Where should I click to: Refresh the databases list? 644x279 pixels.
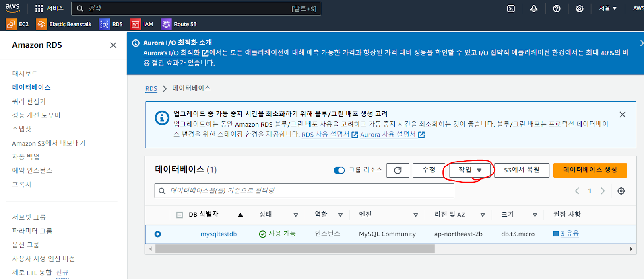(398, 170)
